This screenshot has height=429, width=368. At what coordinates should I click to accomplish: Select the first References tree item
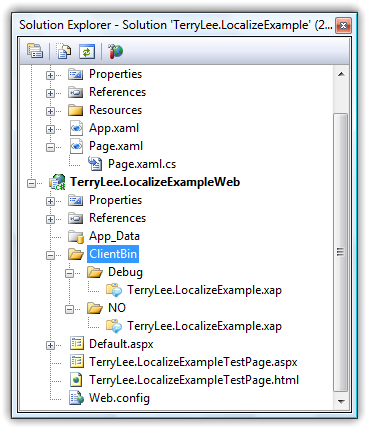117,92
